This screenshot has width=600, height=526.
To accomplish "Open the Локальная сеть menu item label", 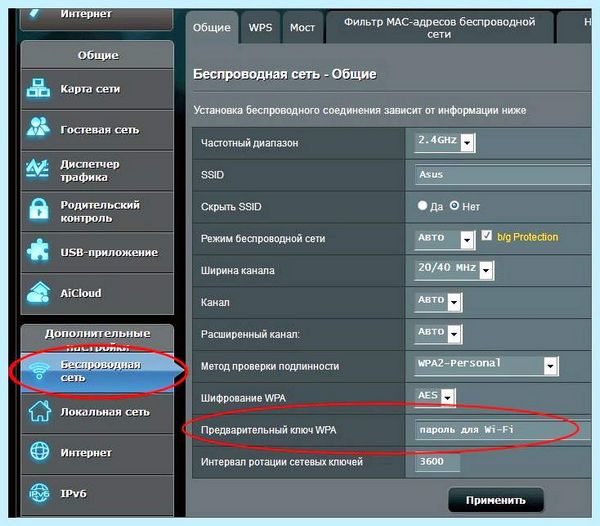I will click(105, 412).
